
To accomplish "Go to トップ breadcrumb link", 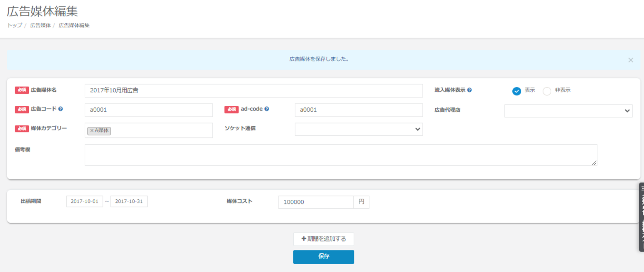I will [x=15, y=25].
